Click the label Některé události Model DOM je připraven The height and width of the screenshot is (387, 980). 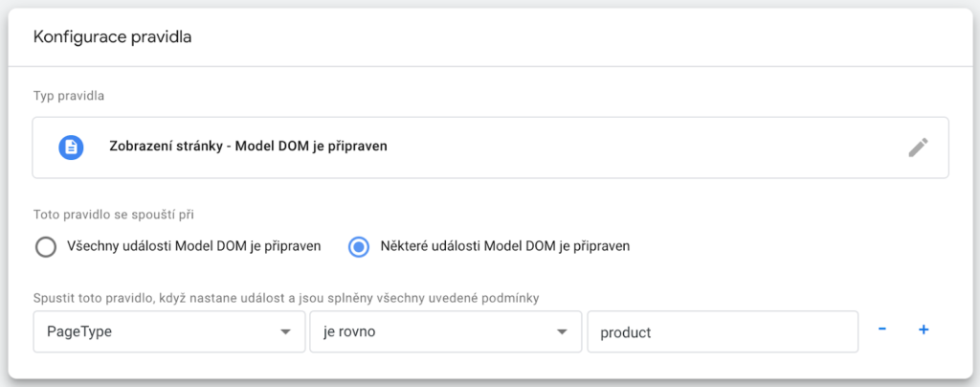click(505, 246)
